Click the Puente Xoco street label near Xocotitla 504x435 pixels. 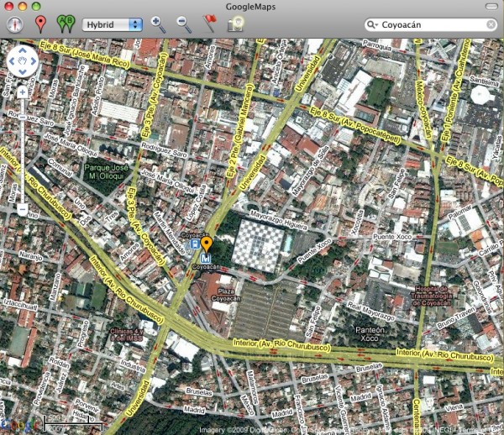coord(392,237)
